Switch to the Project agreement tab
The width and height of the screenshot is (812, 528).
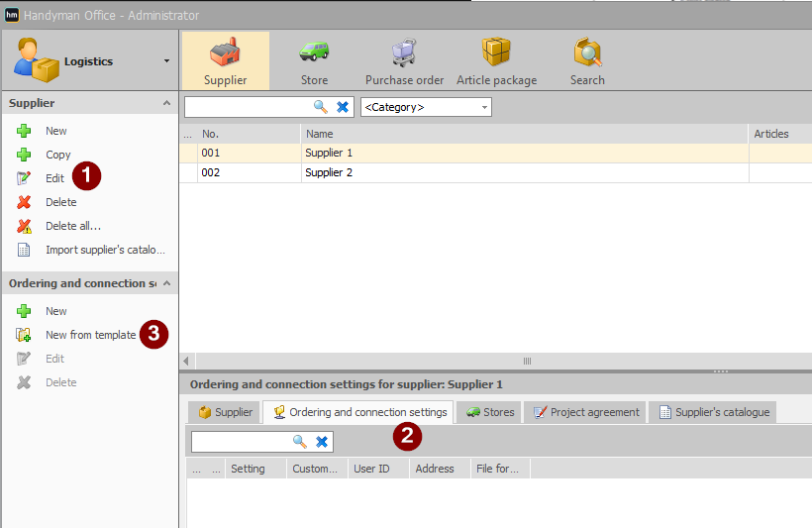[585, 412]
